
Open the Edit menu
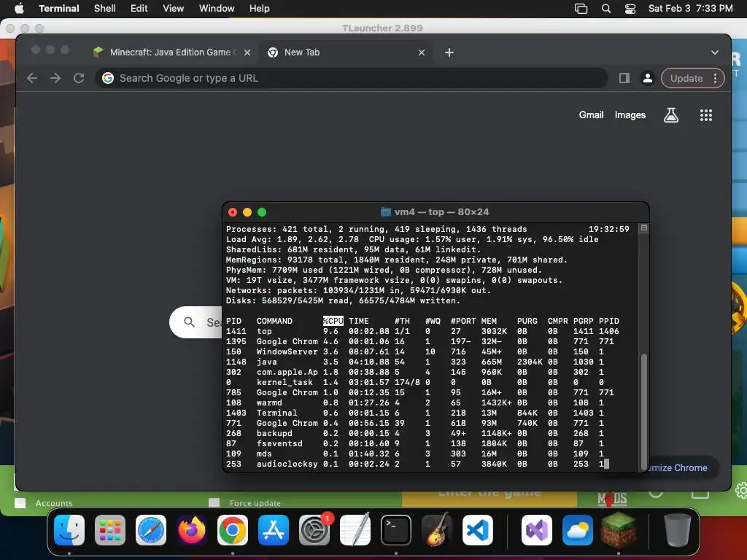[x=139, y=9]
